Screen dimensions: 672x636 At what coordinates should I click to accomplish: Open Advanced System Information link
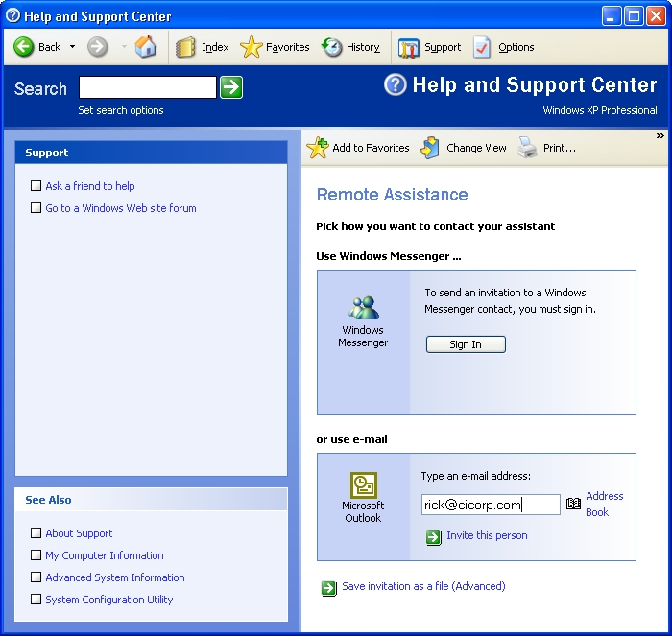pyautogui.click(x=115, y=577)
